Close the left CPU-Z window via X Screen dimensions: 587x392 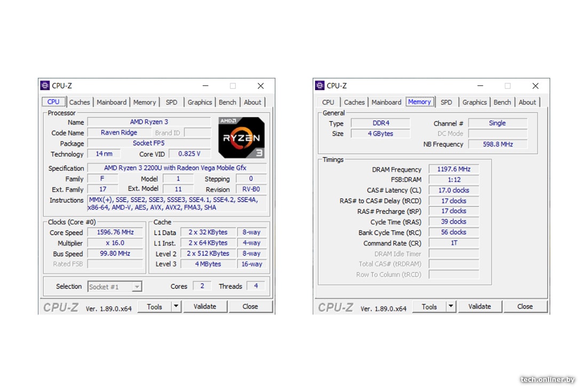tap(260, 86)
